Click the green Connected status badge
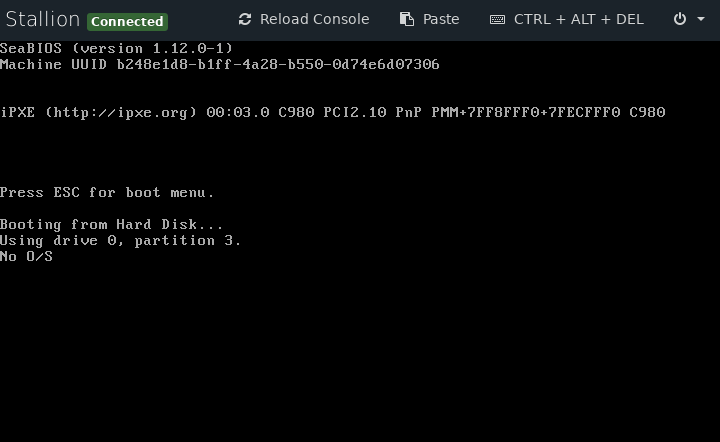720x442 pixels. [x=127, y=22]
